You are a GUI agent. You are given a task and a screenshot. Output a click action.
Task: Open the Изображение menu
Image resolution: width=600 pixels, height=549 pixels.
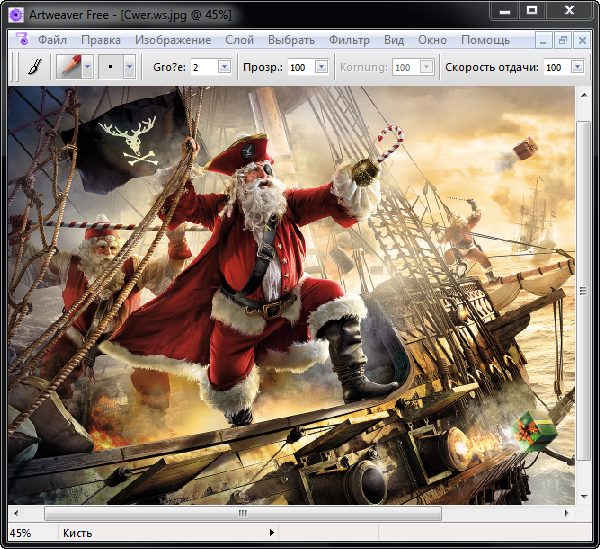point(173,40)
